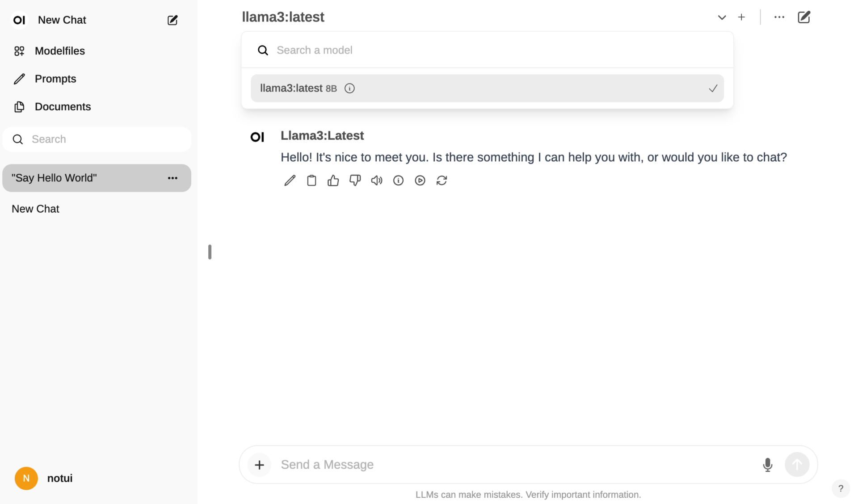Image resolution: width=858 pixels, height=504 pixels.
Task: Open the notui user profile menu
Action: pyautogui.click(x=44, y=479)
